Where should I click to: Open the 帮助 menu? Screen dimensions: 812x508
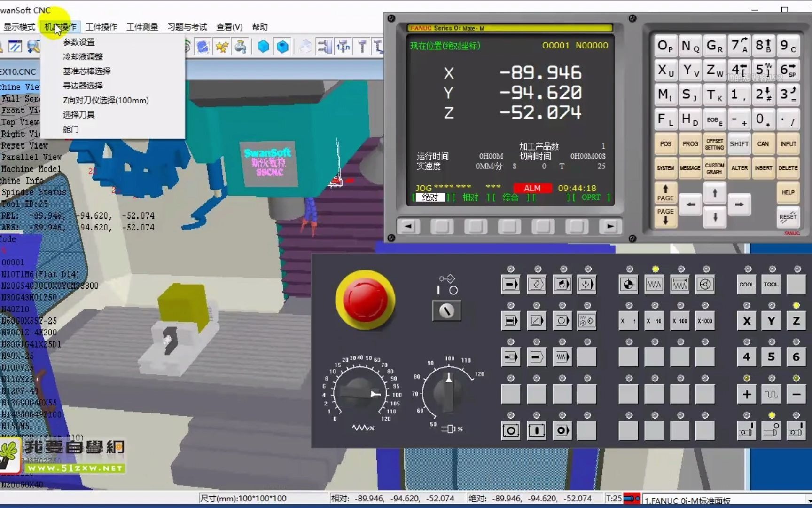click(x=259, y=27)
